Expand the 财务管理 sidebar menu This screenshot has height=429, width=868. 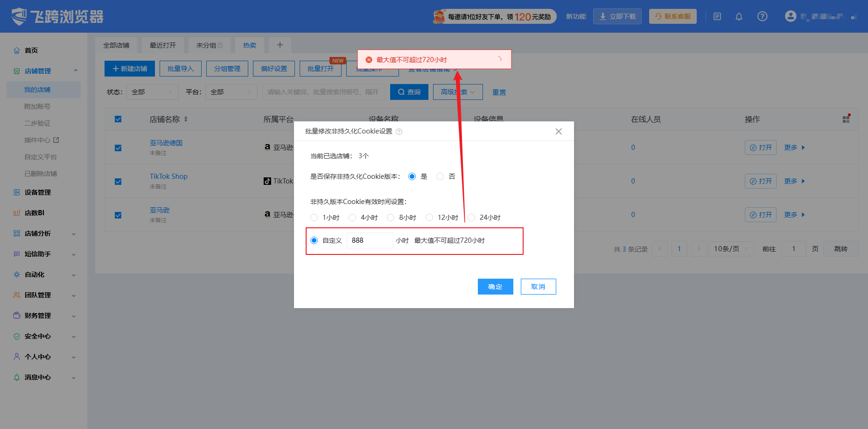click(44, 316)
